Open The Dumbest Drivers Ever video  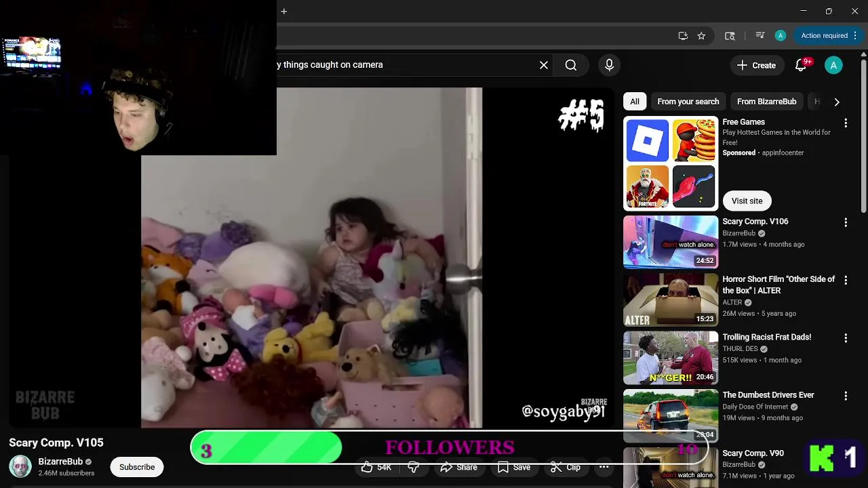pos(768,395)
